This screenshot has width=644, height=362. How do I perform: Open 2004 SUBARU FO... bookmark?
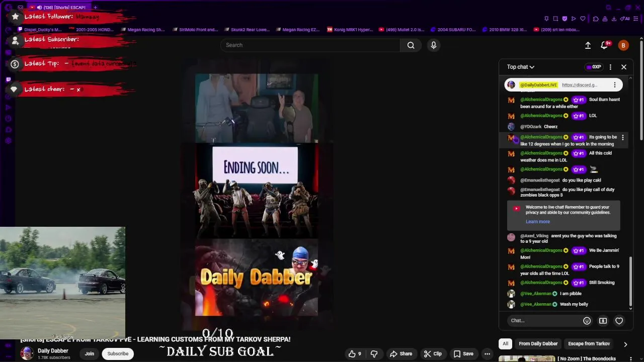[x=453, y=30]
